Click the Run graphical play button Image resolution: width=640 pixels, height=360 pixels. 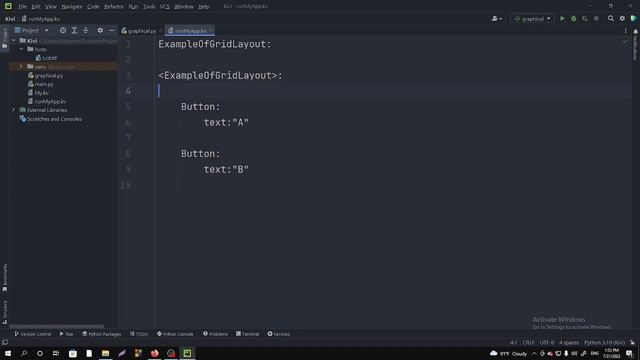[x=562, y=19]
